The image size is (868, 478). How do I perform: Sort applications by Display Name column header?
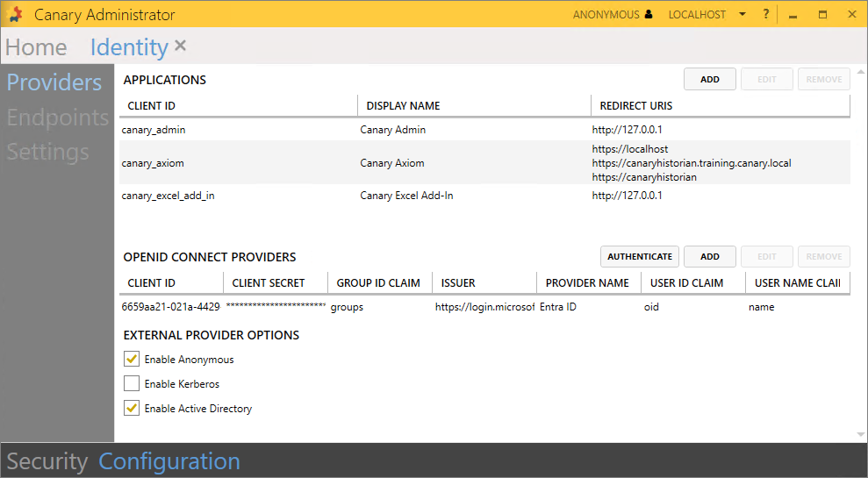click(x=403, y=106)
